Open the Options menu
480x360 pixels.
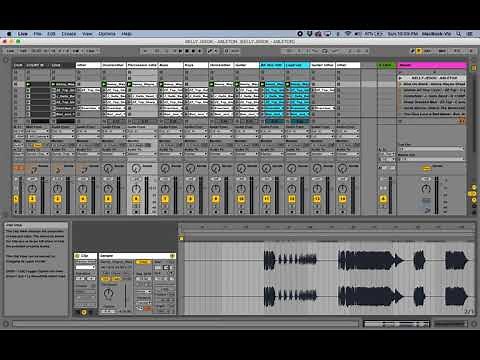(107, 34)
